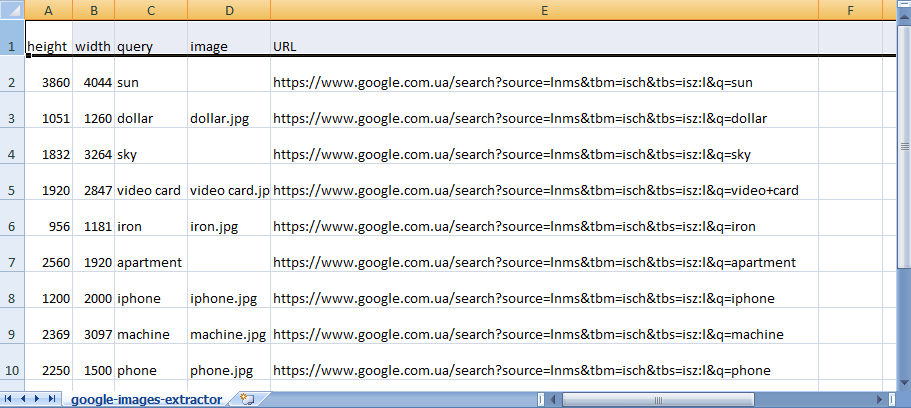Select the URL ending in q=sun
This screenshot has width=911, height=408.
[x=544, y=74]
